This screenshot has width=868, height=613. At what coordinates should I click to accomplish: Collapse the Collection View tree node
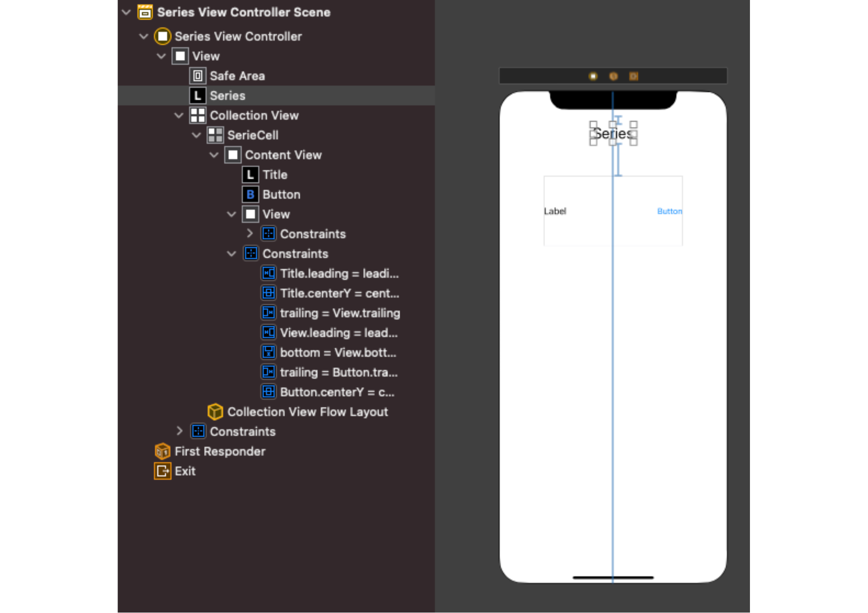179,115
